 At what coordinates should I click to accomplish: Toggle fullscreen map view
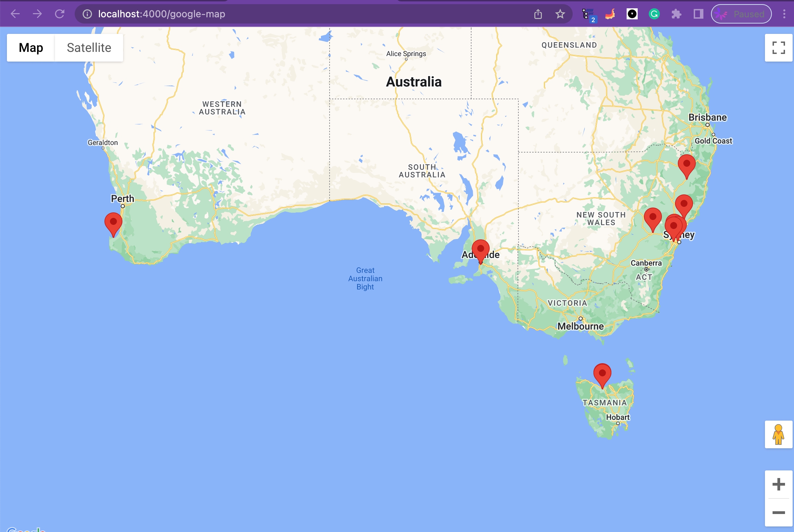click(x=778, y=48)
